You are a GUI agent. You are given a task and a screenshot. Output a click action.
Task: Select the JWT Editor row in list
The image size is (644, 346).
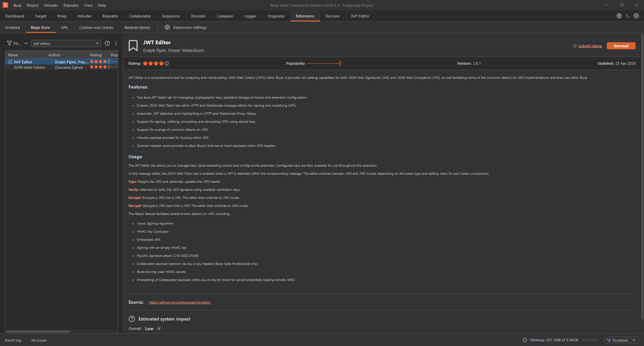pyautogui.click(x=62, y=62)
